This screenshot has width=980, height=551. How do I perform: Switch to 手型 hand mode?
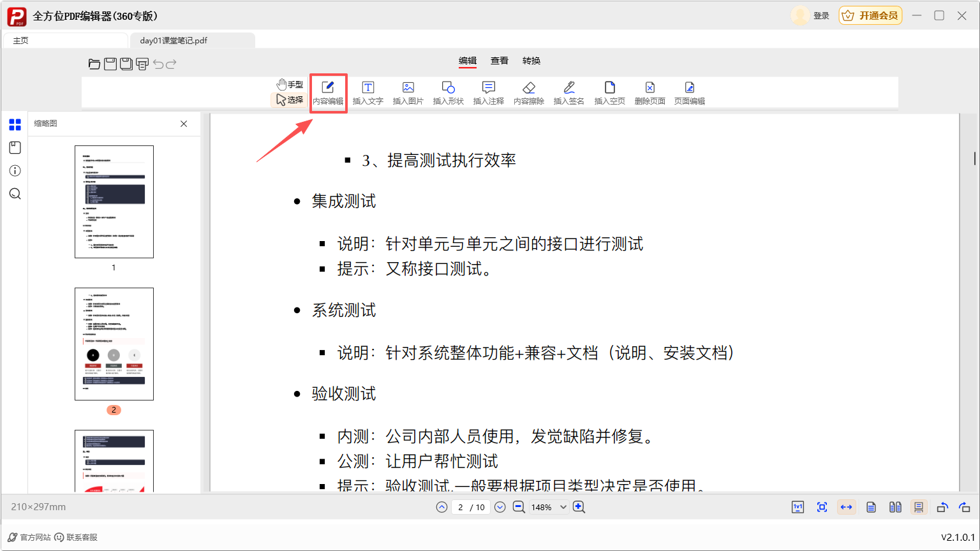(x=290, y=84)
